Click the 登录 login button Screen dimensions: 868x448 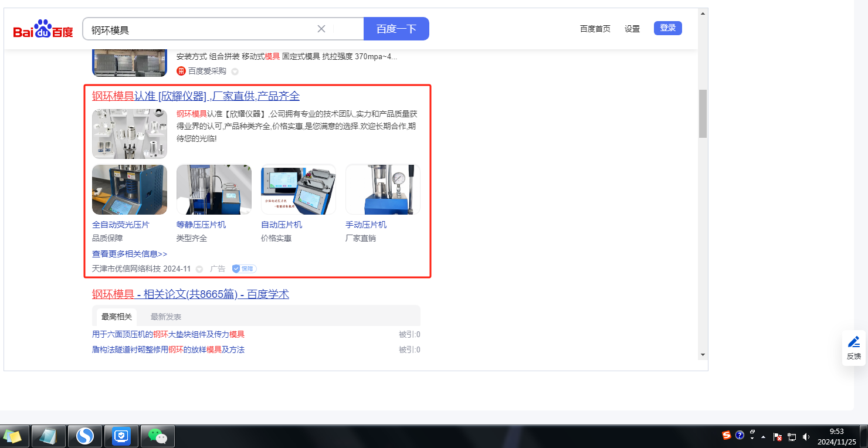[x=668, y=28]
